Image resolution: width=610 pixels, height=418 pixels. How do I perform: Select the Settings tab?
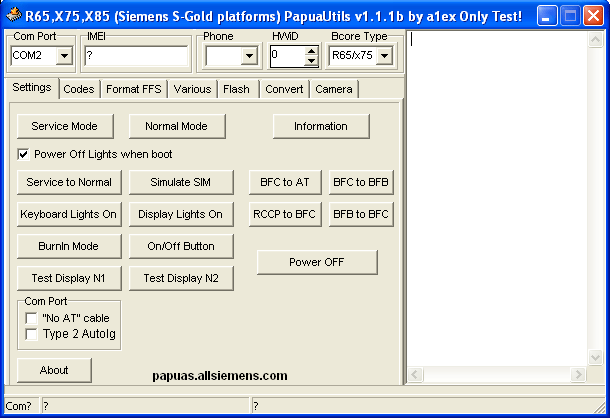pyautogui.click(x=32, y=88)
